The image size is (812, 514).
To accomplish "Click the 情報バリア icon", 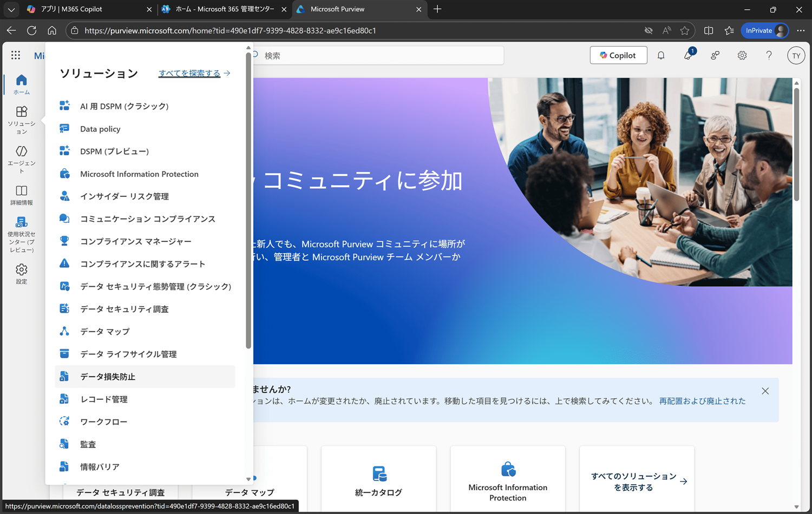I will 64,466.
